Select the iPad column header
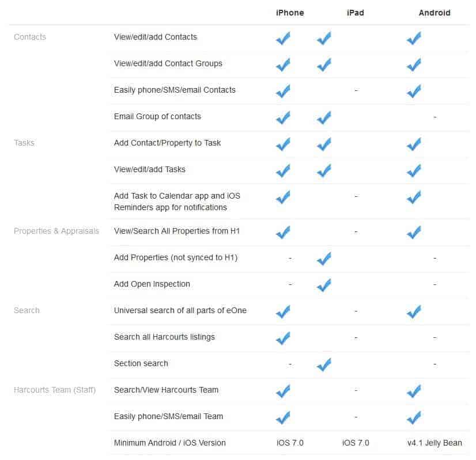 pyautogui.click(x=355, y=13)
